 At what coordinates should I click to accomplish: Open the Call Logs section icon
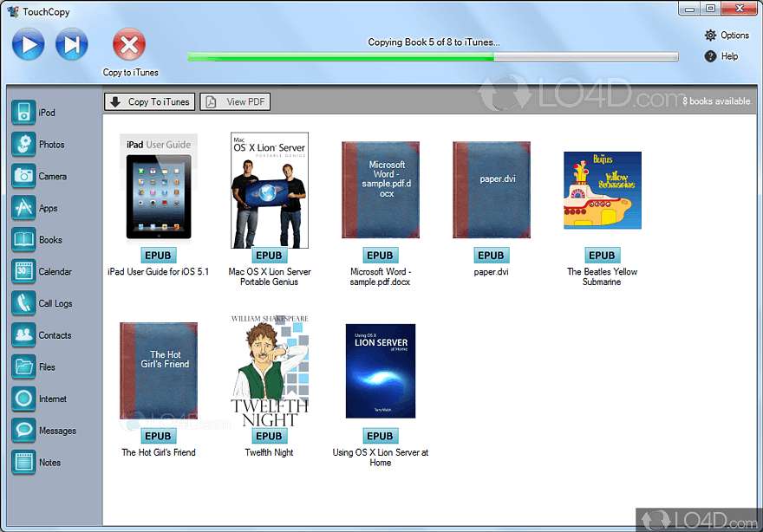pyautogui.click(x=23, y=303)
